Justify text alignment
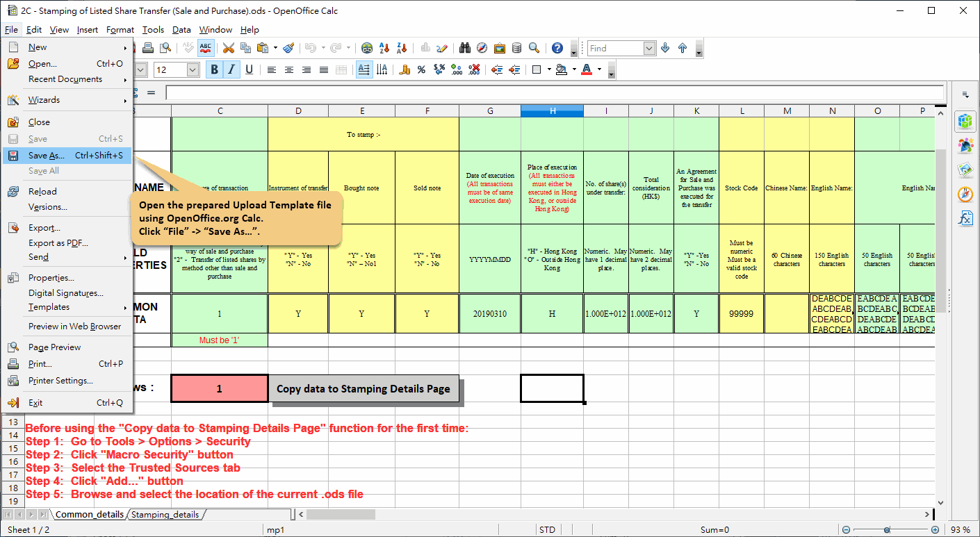 324,69
